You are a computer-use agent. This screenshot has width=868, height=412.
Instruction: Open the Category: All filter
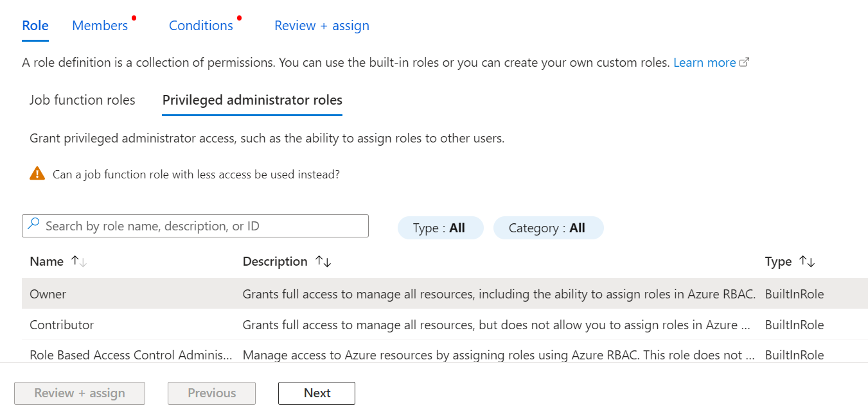[547, 228]
